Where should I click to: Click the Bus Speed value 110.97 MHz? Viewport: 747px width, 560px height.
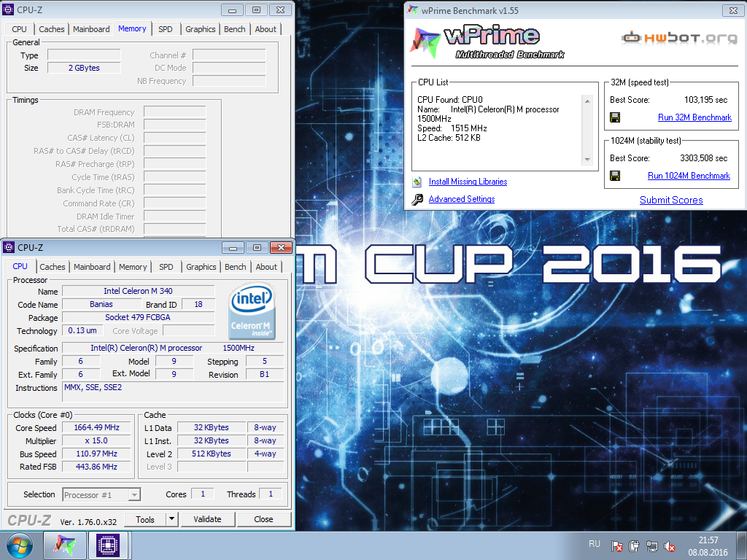(x=97, y=454)
